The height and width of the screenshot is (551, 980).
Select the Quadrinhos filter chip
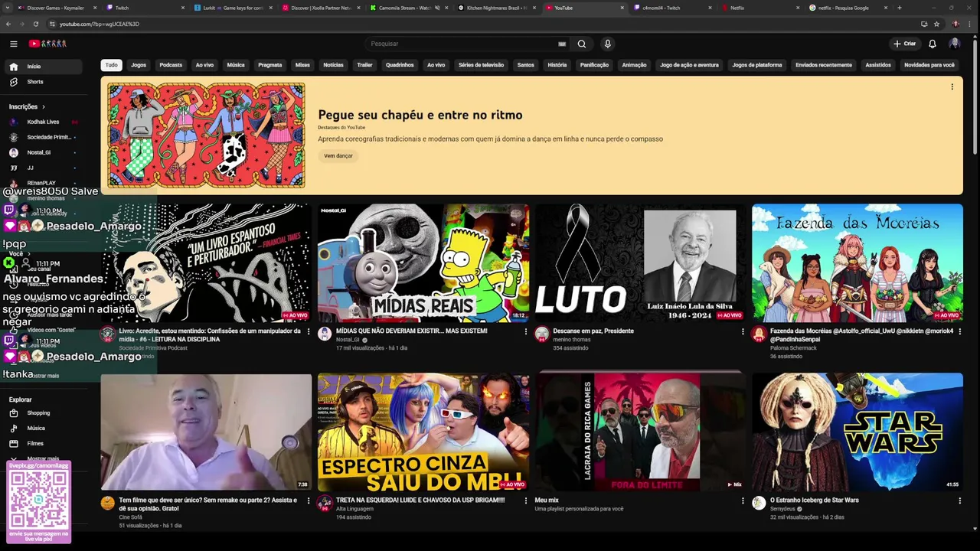point(400,65)
